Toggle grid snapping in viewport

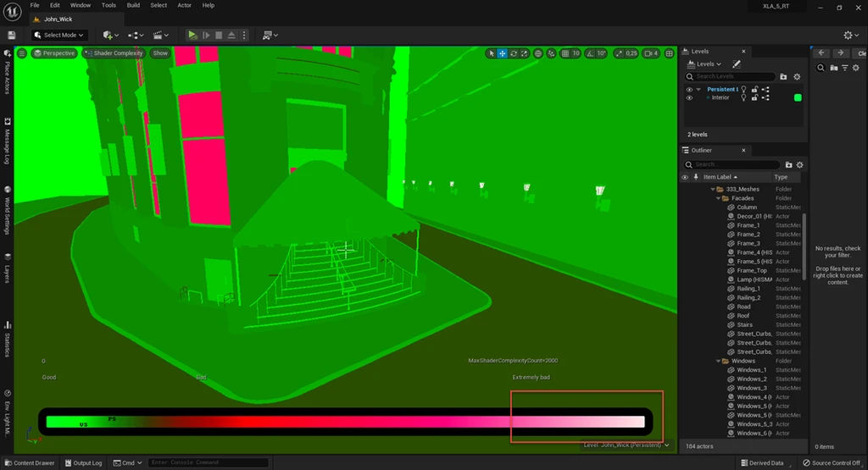[x=565, y=53]
